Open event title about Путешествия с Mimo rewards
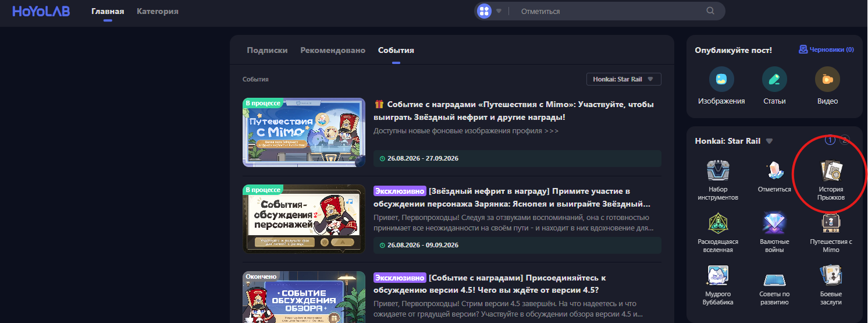Screen dimensions: 868x323 [514, 111]
